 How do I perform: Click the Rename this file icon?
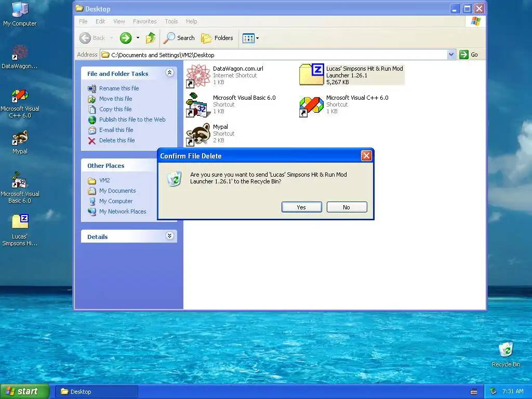(x=92, y=88)
